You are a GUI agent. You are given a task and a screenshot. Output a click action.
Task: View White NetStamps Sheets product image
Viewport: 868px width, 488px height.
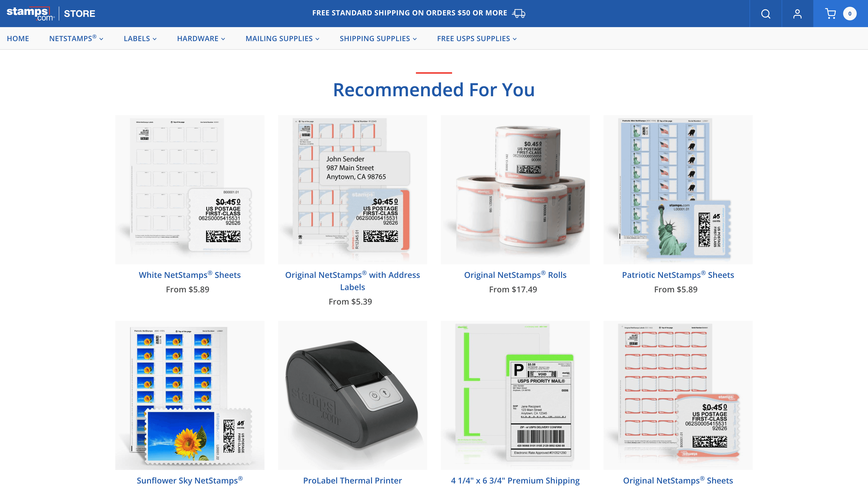[190, 190]
